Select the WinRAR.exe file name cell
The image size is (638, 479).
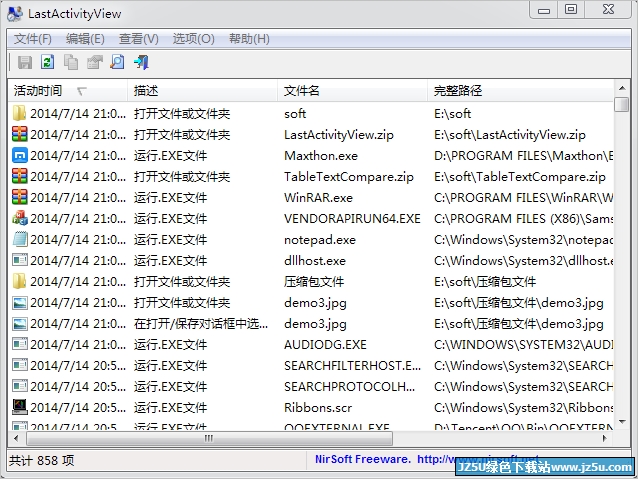pos(318,198)
